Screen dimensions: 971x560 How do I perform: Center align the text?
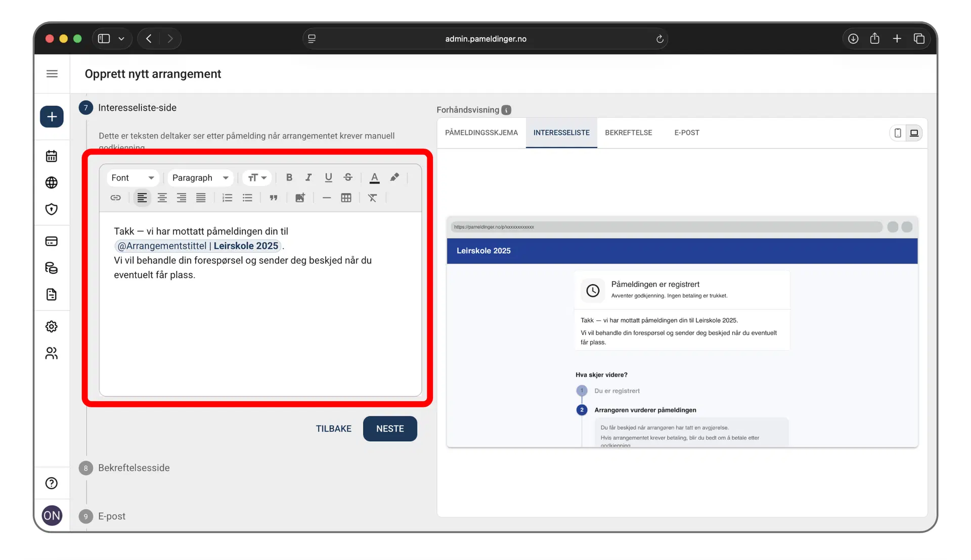coord(162,198)
